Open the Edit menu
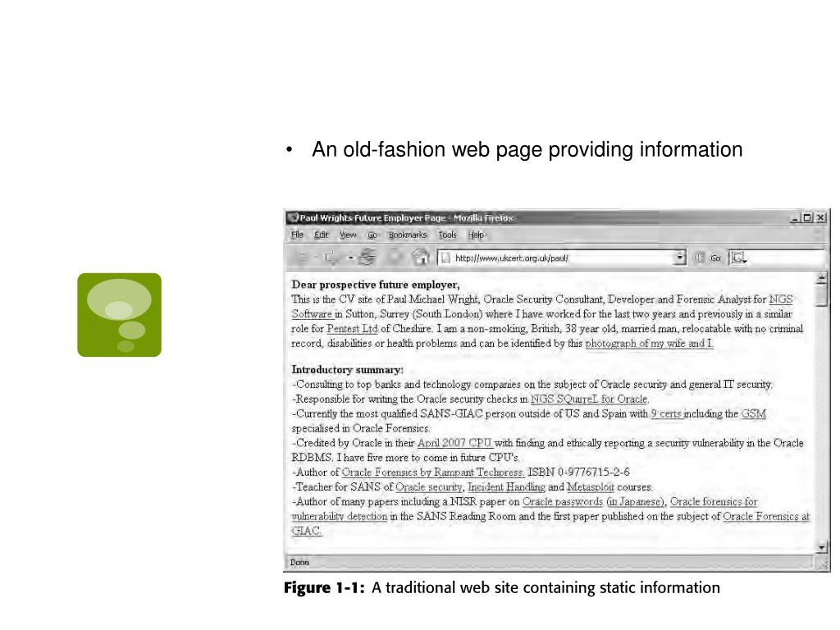The image size is (840, 630). [x=321, y=235]
